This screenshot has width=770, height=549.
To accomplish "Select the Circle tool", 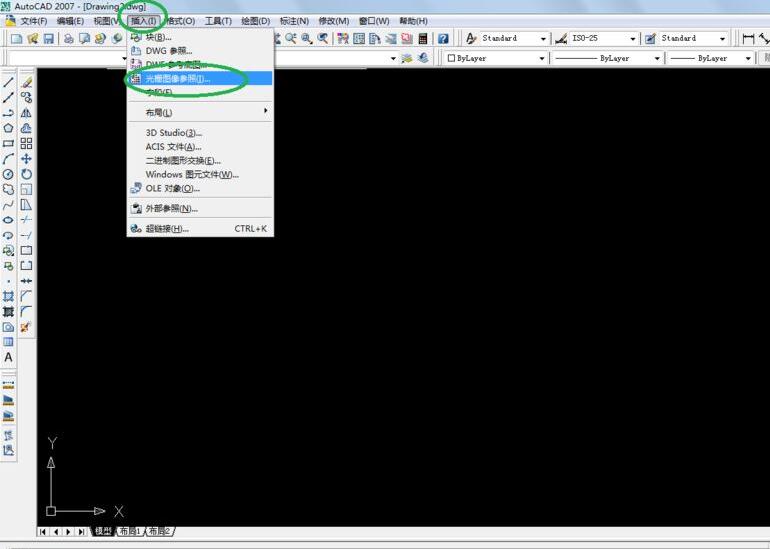I will click(x=8, y=174).
